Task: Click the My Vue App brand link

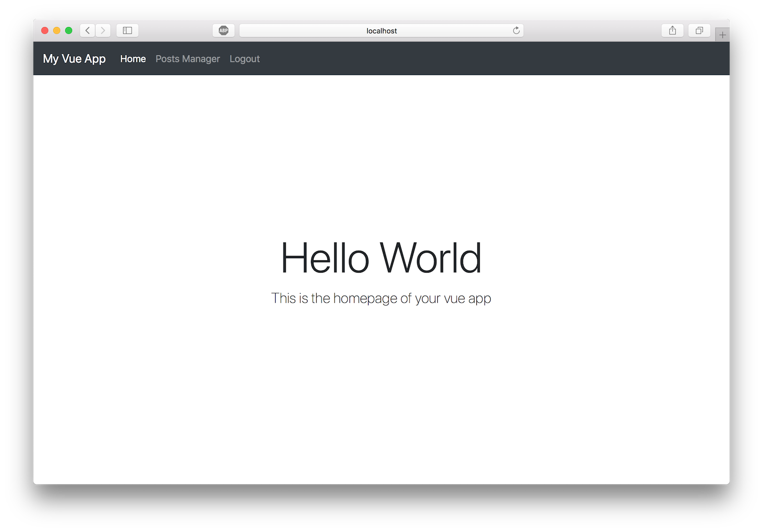Action: coord(74,59)
